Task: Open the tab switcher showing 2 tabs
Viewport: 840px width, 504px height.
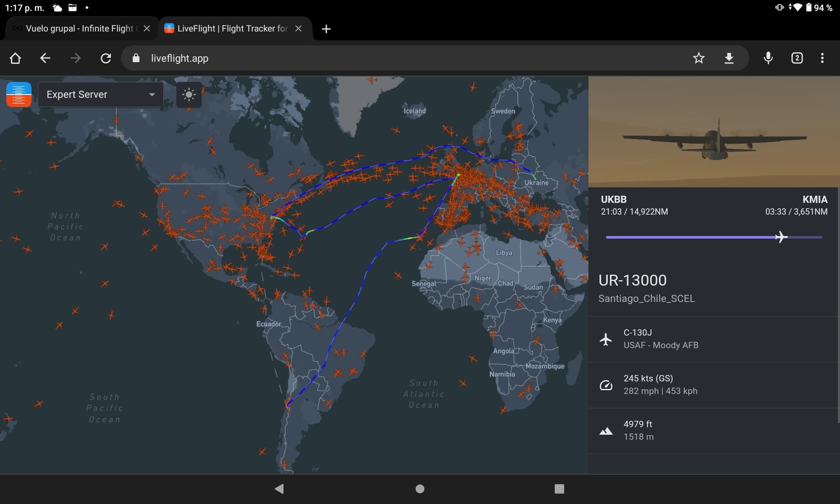Action: tap(797, 58)
